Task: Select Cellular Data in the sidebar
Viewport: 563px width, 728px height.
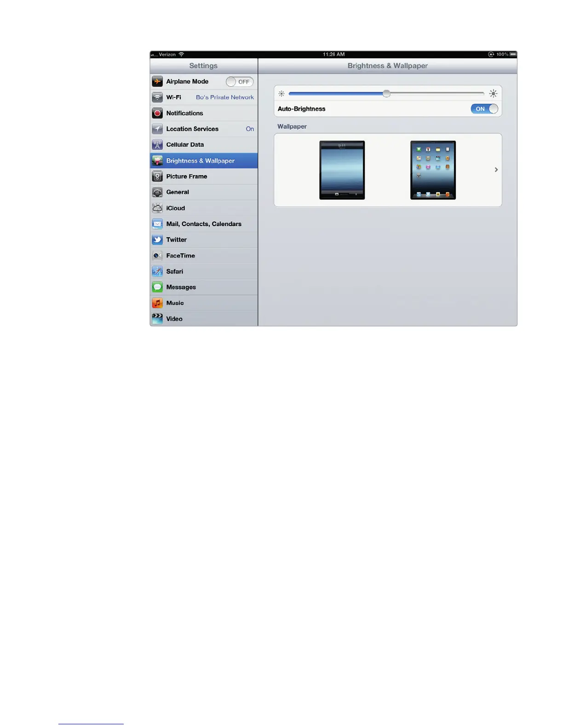Action: [x=204, y=145]
